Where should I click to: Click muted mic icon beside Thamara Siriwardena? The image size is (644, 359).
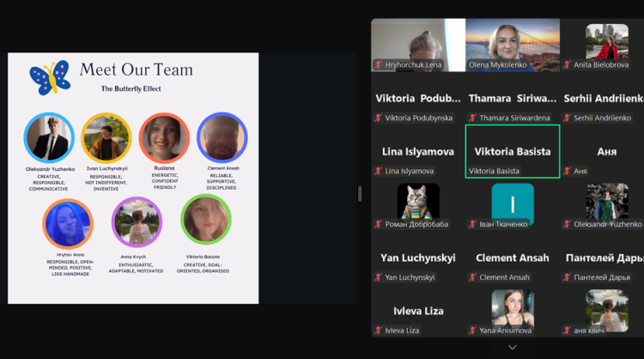(x=473, y=118)
